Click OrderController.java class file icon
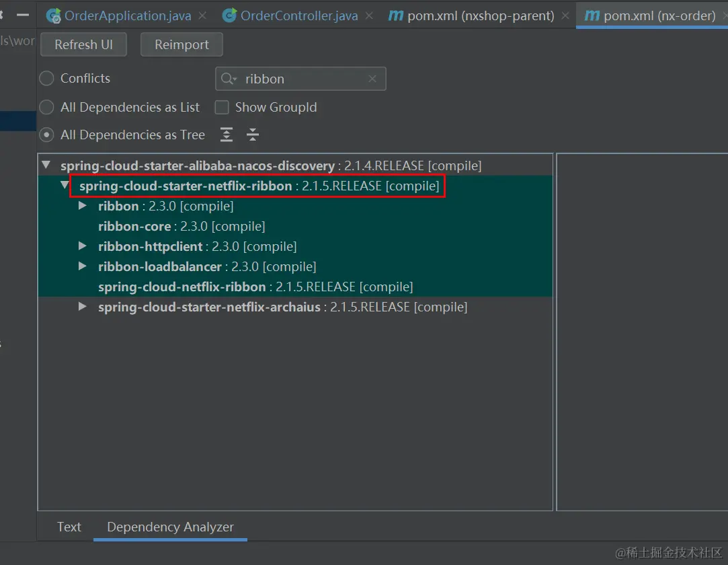 229,15
